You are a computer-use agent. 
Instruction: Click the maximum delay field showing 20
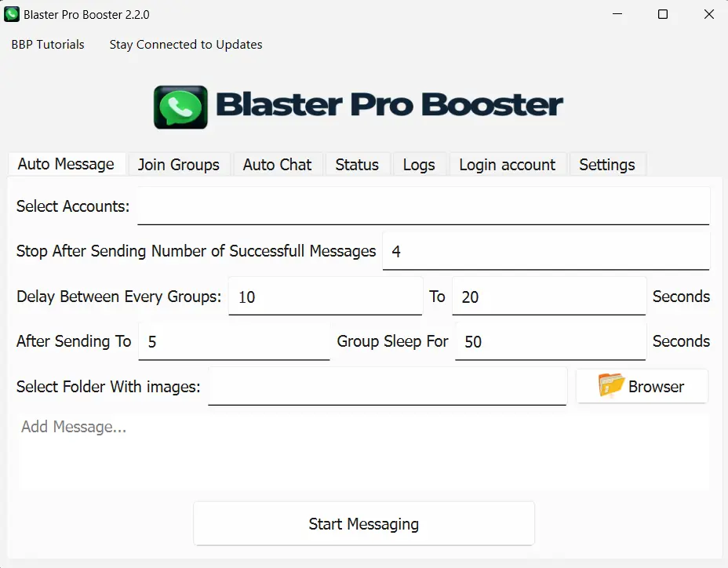[x=548, y=297]
